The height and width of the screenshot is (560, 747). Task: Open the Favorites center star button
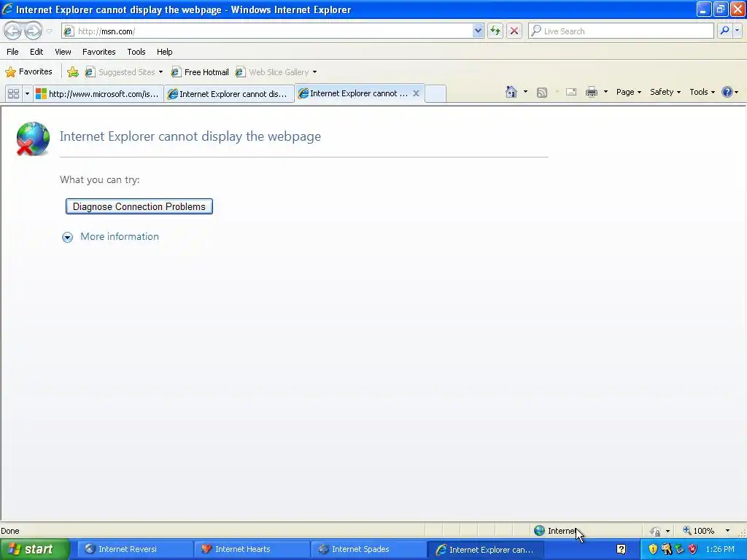[28, 72]
